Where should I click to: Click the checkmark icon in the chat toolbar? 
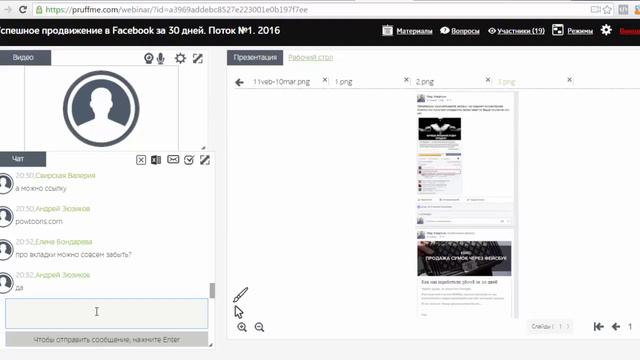(x=189, y=160)
